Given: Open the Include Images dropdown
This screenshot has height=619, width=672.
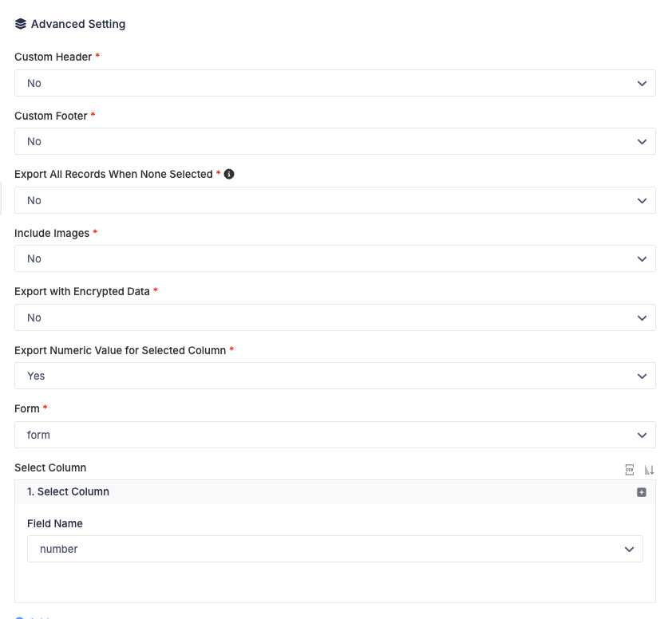Looking at the screenshot, I should 334,258.
